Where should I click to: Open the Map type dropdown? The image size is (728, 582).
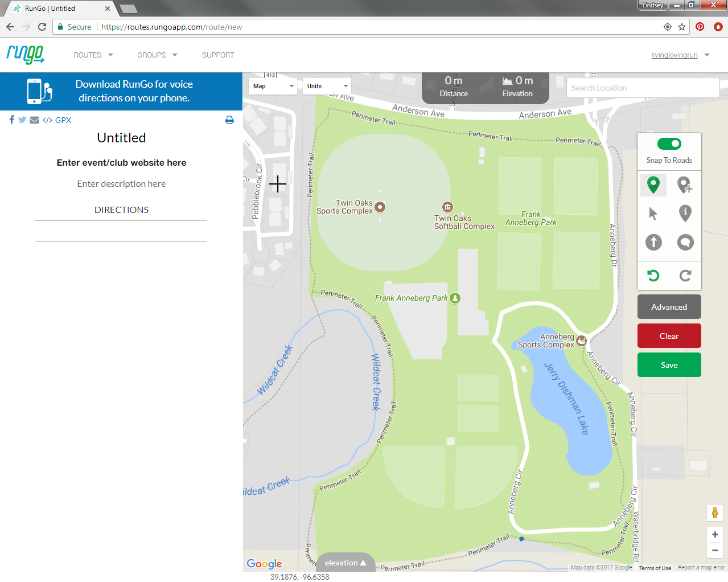pyautogui.click(x=273, y=86)
